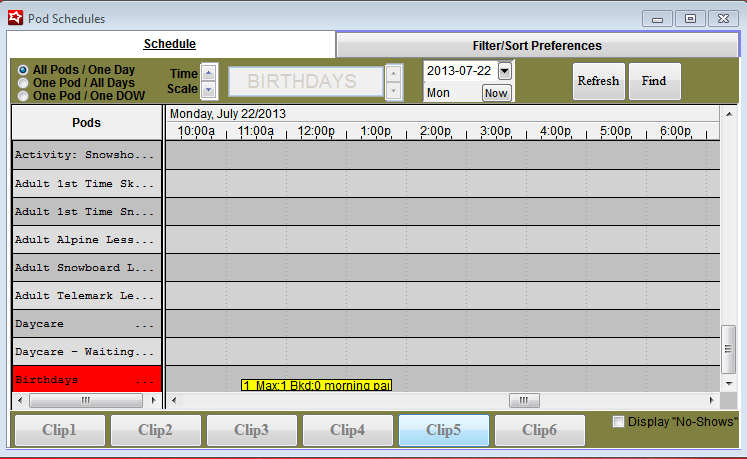
Task: Select the Adult 1st Time Sn... pod row
Action: tap(87, 212)
